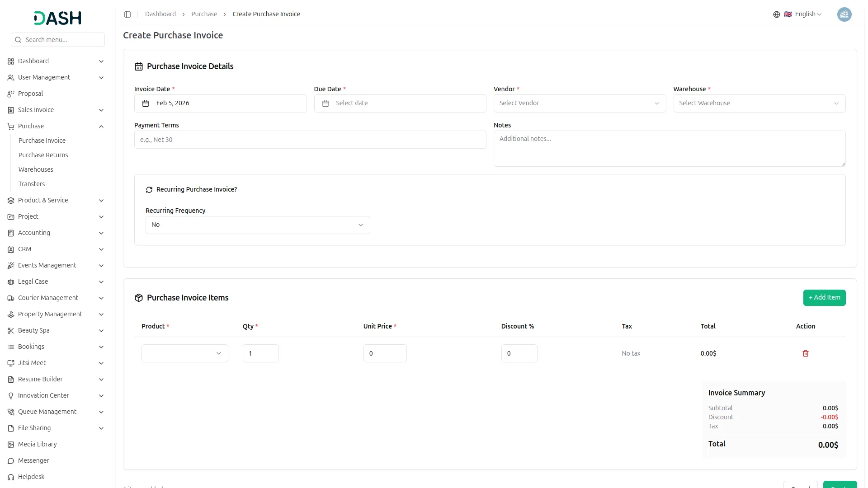Click the Proposal sidebar icon

point(11,94)
